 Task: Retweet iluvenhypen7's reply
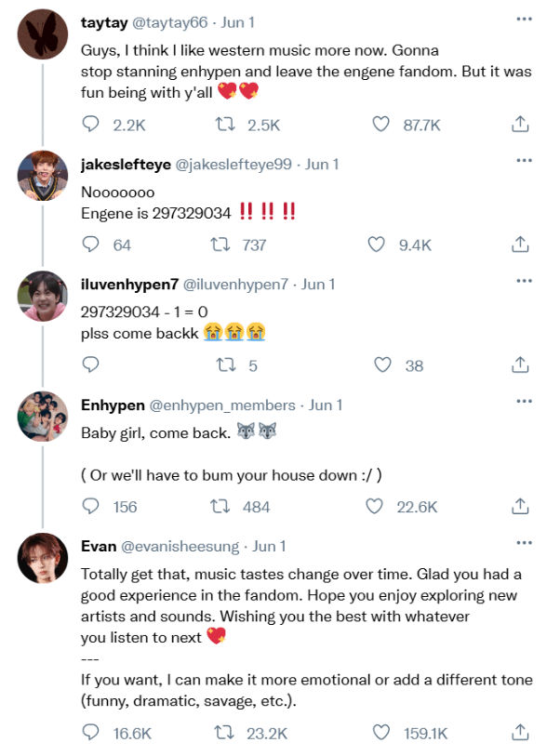pyautogui.click(x=222, y=365)
